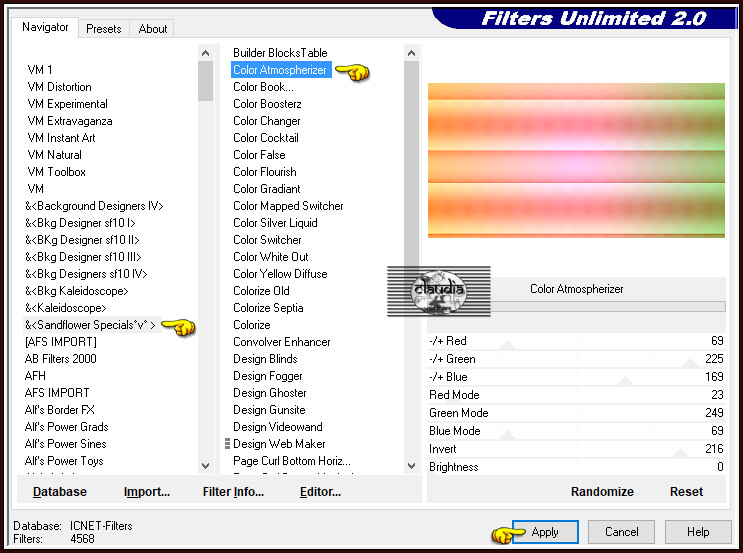The width and height of the screenshot is (743, 553).
Task: Reset the filter settings
Action: (x=686, y=492)
